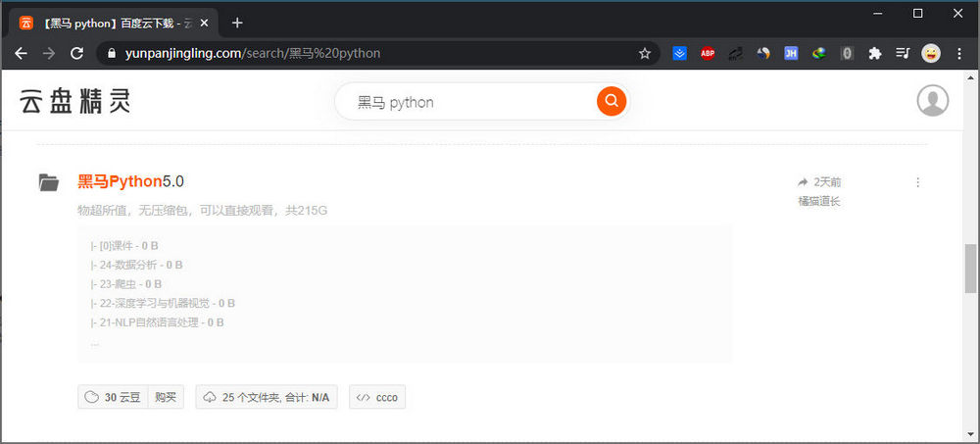Click the address bar URL
Screen dimensions: 980x444
click(x=253, y=54)
